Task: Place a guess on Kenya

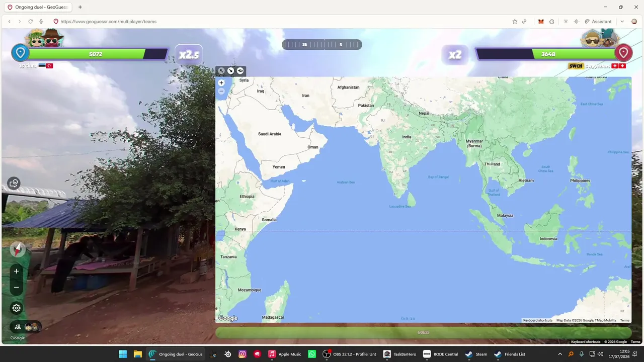Action: (x=240, y=229)
